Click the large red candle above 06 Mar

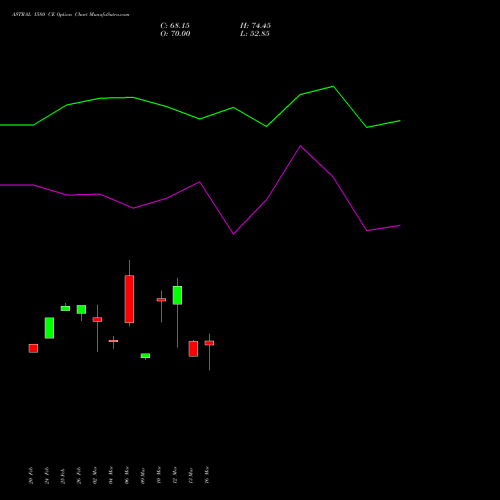click(129, 299)
